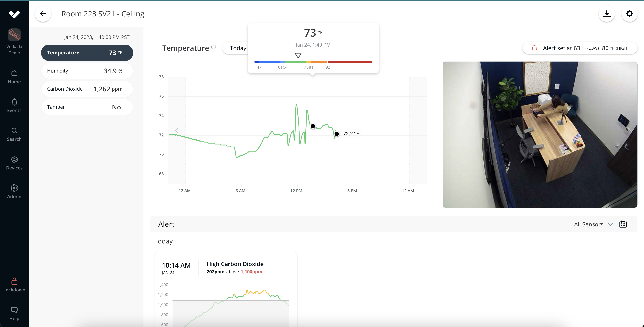Viewport: 644px width, 327px height.
Task: Click the calendar icon next to All Sensors
Action: [624, 224]
